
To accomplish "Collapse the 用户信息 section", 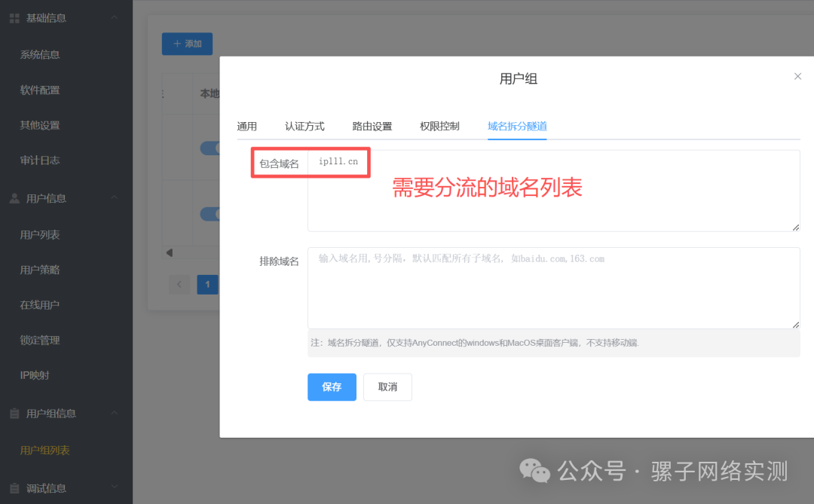I will click(x=115, y=197).
